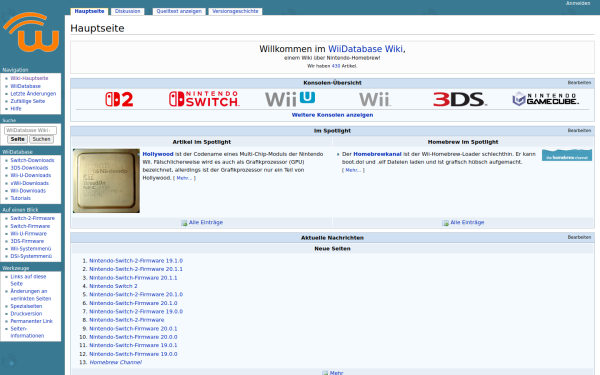Open Nintendo-Switch-Firmware 19.0.1 page

(133, 345)
